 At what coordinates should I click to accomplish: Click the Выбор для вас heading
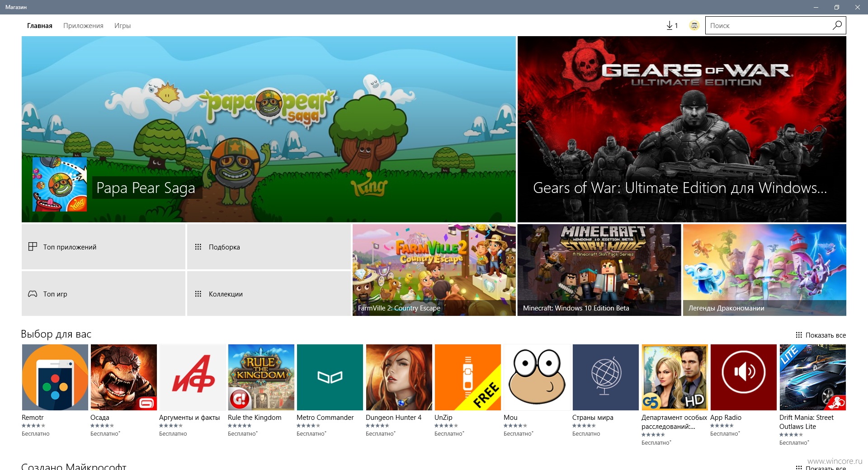(56, 334)
